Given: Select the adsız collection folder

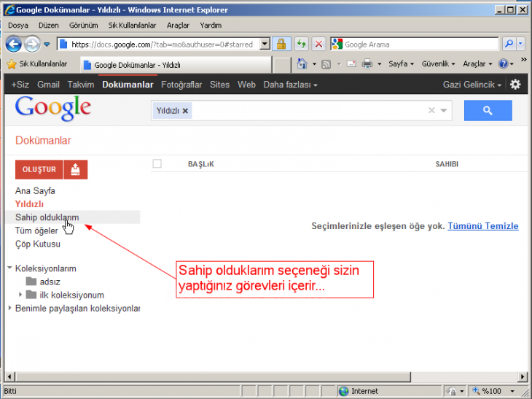Looking at the screenshot, I should pyautogui.click(x=50, y=282).
